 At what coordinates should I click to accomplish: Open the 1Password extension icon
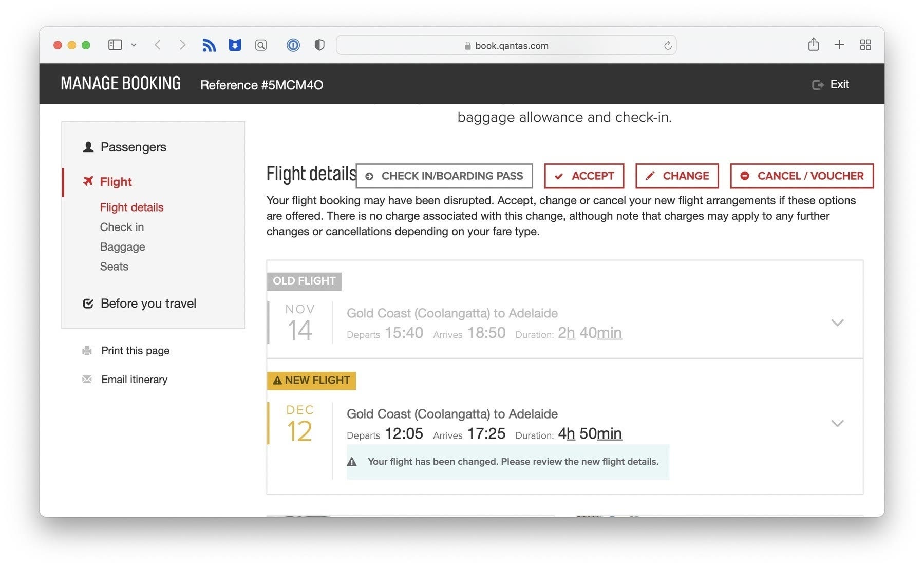point(293,45)
